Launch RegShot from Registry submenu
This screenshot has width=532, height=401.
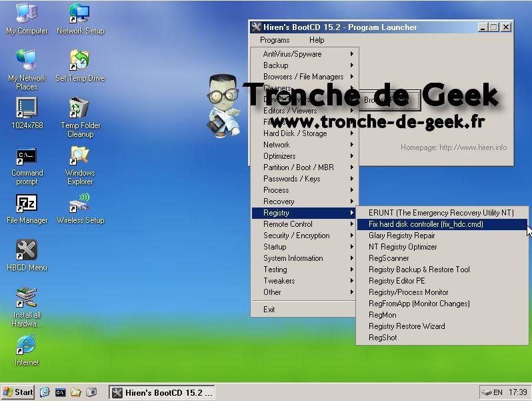(442, 338)
